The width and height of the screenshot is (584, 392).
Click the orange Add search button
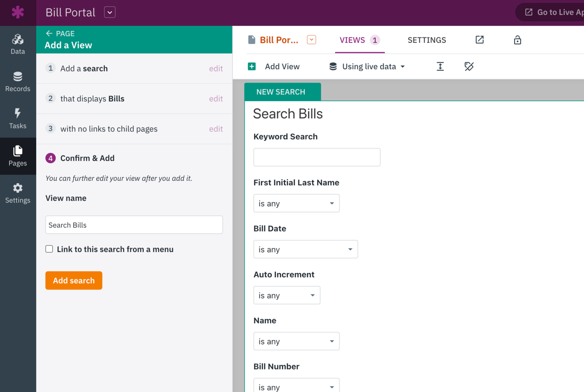click(74, 280)
